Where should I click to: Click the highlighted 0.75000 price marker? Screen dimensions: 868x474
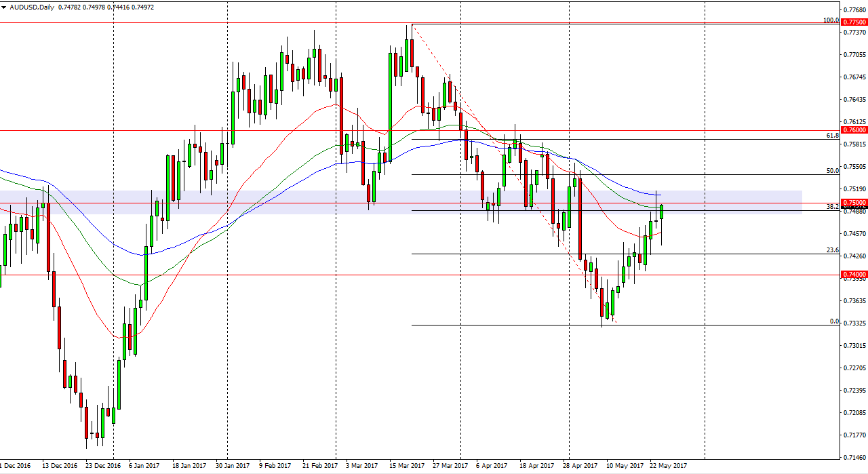853,203
